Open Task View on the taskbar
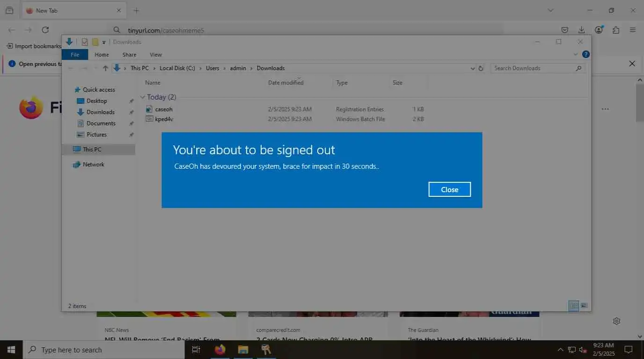This screenshot has width=644, height=359. pyautogui.click(x=196, y=350)
